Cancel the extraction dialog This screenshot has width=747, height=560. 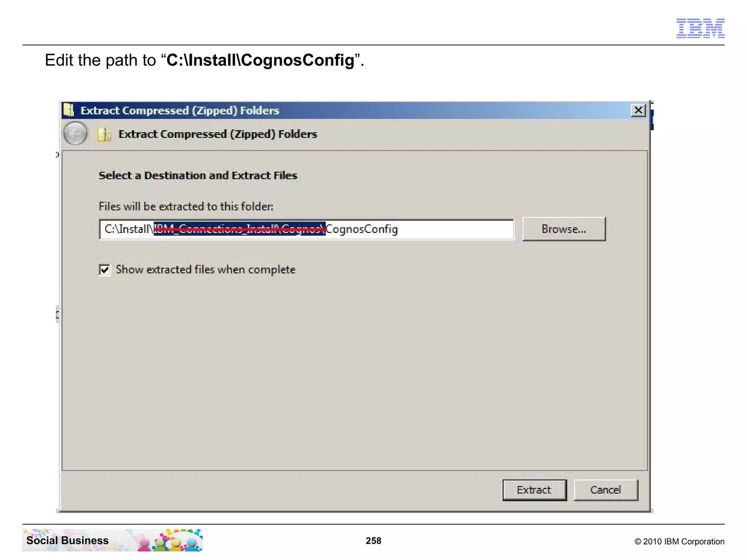tap(606, 490)
